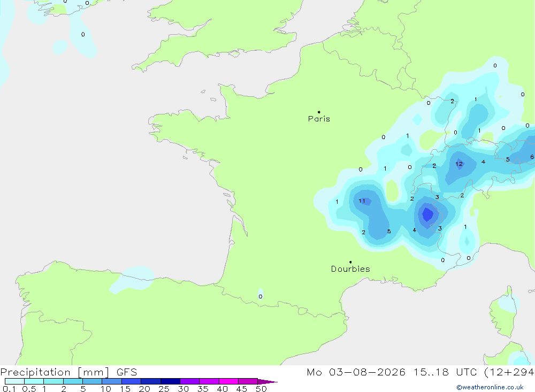Click the GFS model label

[x=127, y=372]
